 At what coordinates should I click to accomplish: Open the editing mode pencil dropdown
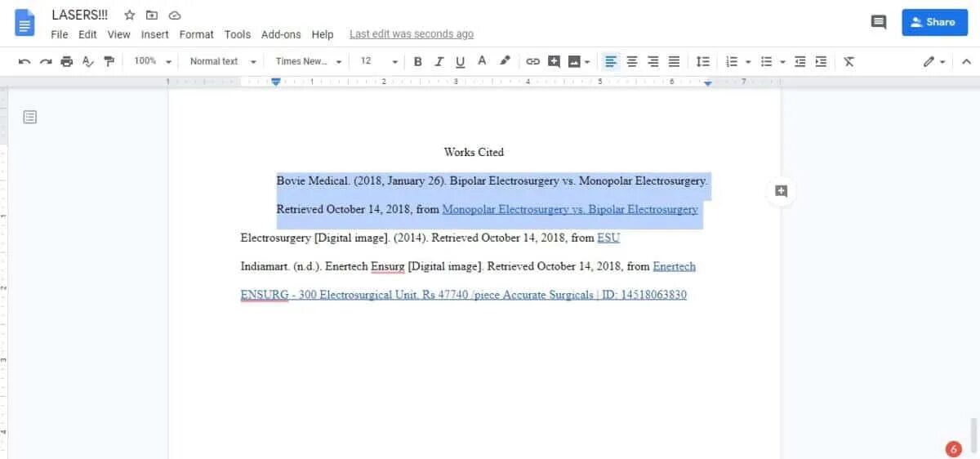[934, 61]
